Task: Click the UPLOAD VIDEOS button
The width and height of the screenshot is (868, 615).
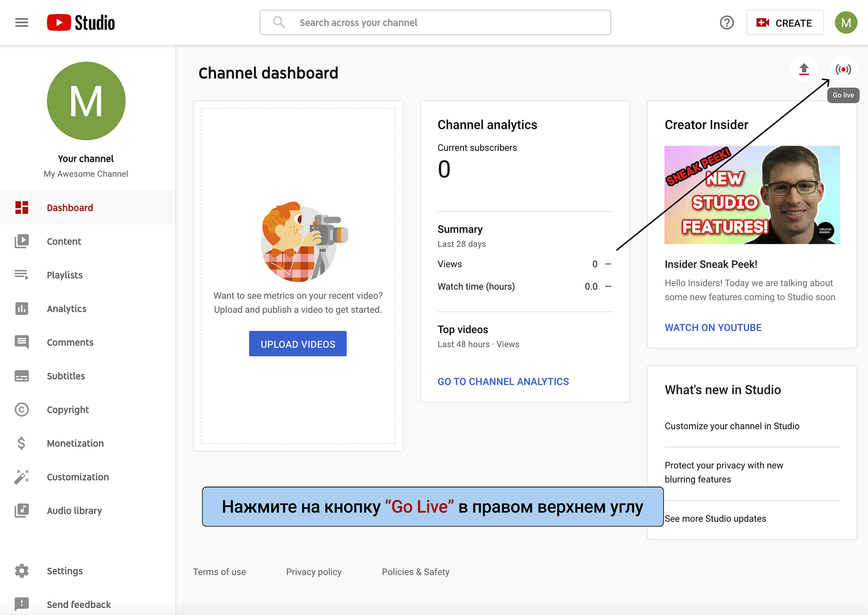Action: (298, 344)
